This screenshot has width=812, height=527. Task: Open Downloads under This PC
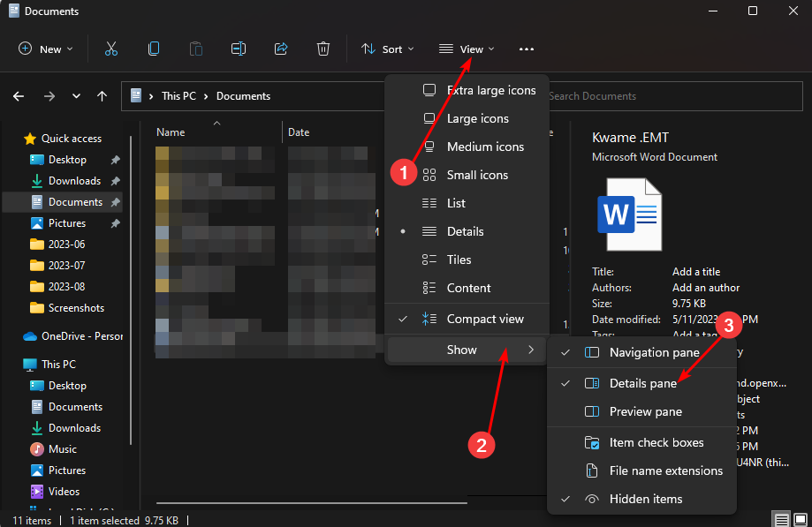67,428
